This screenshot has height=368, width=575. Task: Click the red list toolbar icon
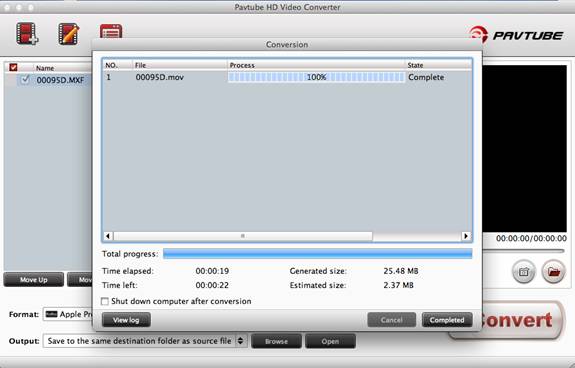(111, 32)
